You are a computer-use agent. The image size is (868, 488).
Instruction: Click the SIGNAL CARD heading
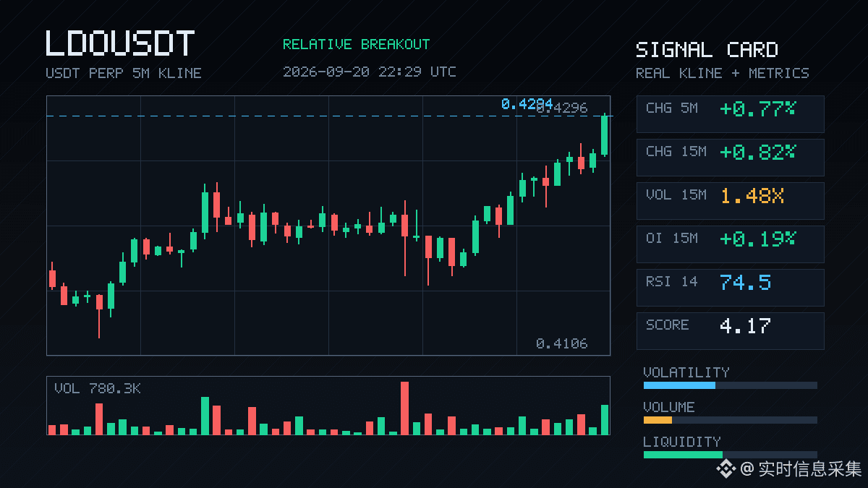click(707, 50)
